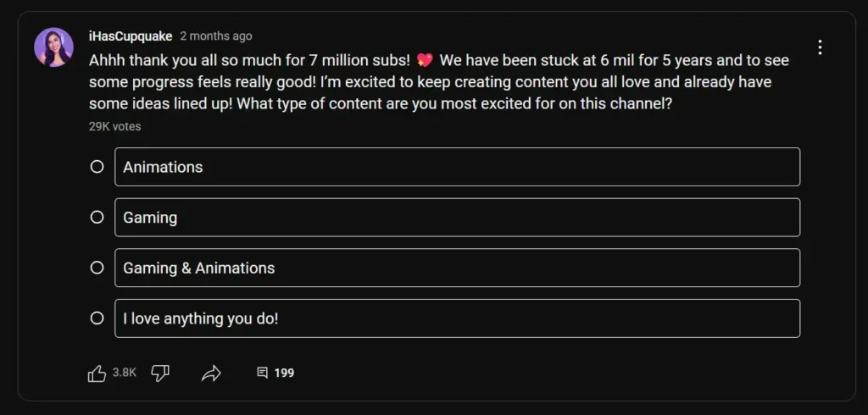This screenshot has width=868, height=415.
Task: Click the sparkling heart emoji in post
Action: [x=425, y=60]
